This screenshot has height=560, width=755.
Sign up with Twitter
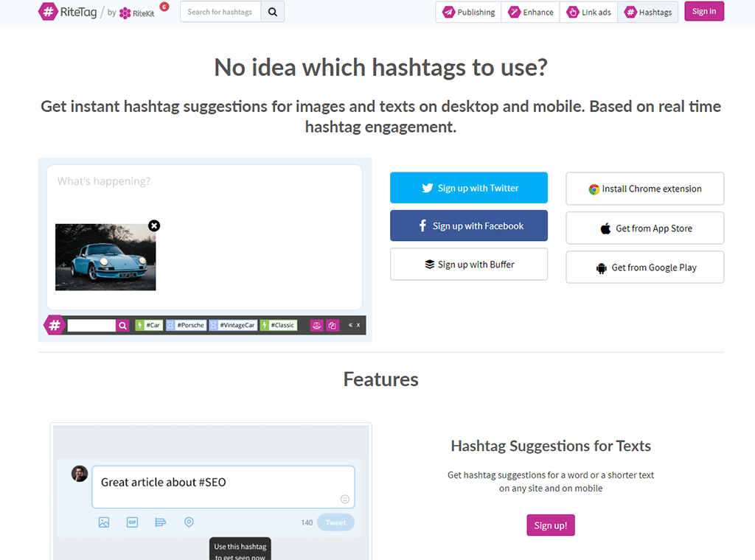(468, 188)
